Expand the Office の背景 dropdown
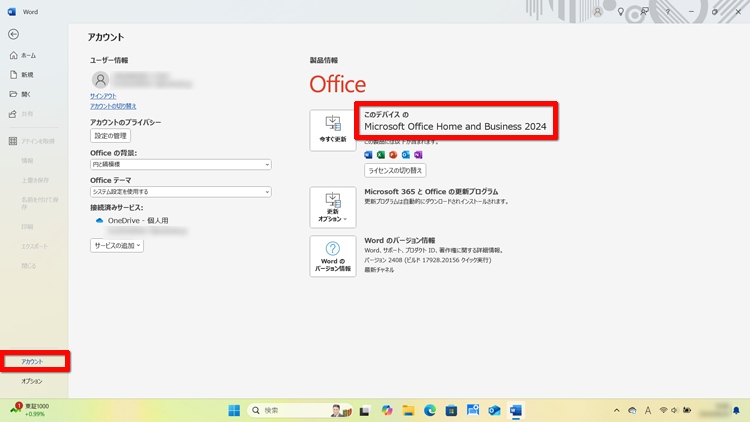The image size is (750, 422). coord(180,164)
